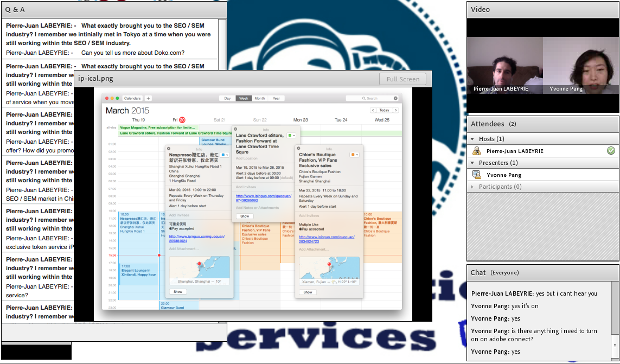Click the green check status icon for Pierre-Juan
This screenshot has height=364, width=620.
[x=611, y=151]
